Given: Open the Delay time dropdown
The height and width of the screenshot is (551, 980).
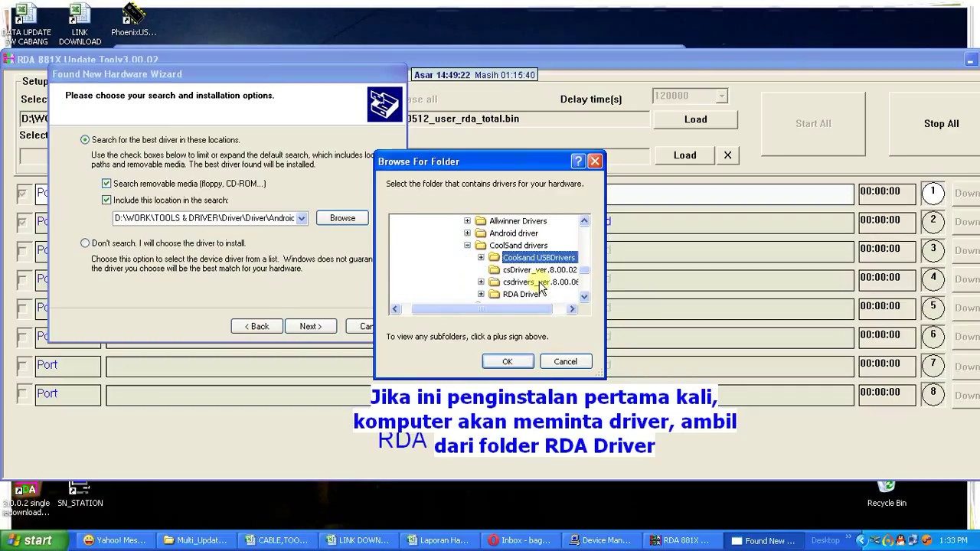Looking at the screenshot, I should click(720, 96).
